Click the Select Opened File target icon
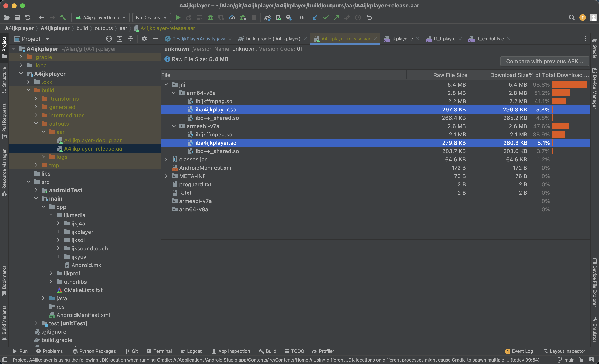 pyautogui.click(x=109, y=39)
